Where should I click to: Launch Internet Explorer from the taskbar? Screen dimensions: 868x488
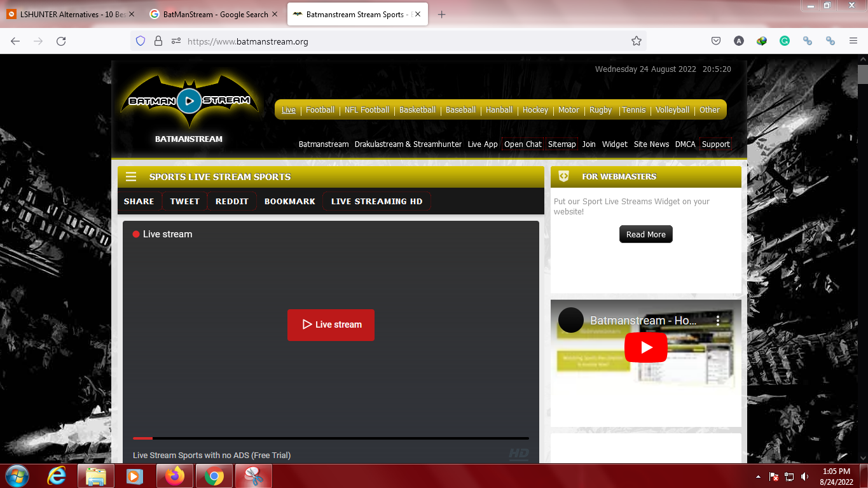(x=57, y=476)
